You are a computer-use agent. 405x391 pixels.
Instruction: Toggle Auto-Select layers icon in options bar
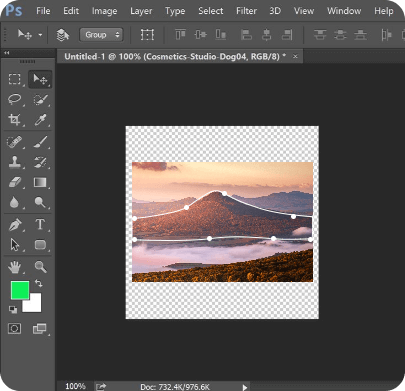click(62, 35)
